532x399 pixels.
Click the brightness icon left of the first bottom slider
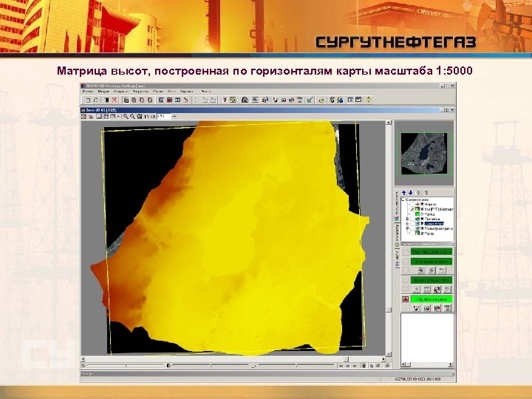click(x=83, y=366)
